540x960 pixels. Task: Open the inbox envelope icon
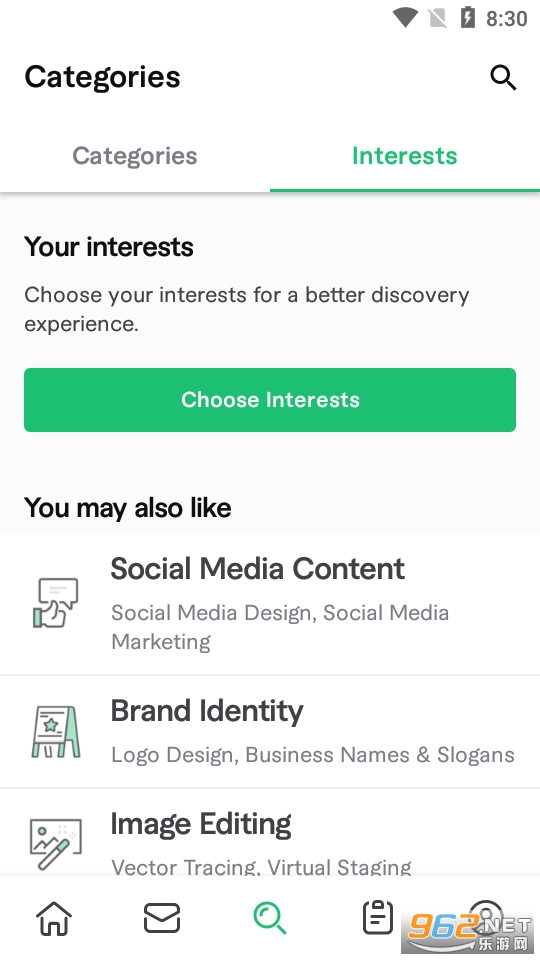[x=162, y=918]
